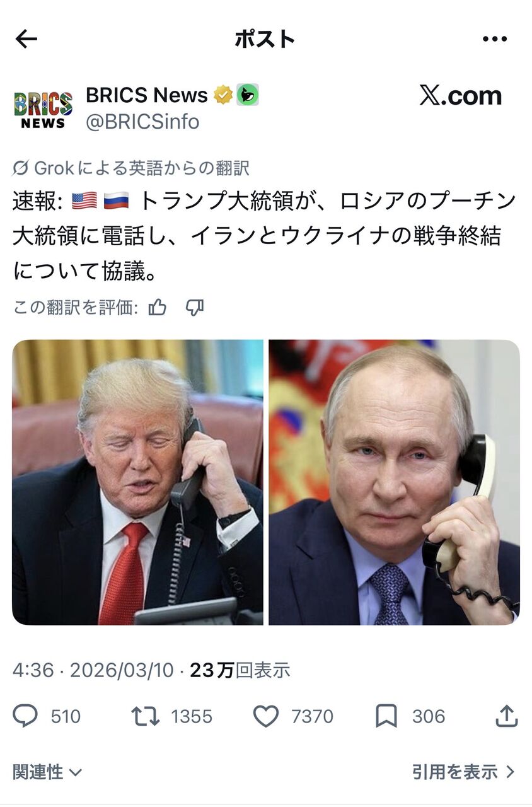Image resolution: width=532 pixels, height=807 pixels.
Task: Tap the 23万回表示 view count
Action: pos(240,670)
